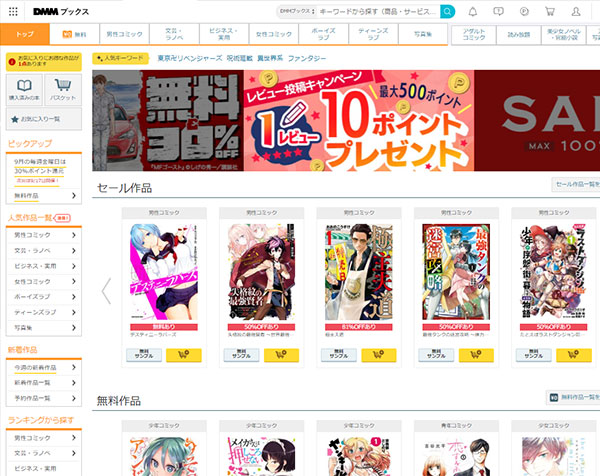
Task: Expand 男性コミック in popular works list
Action: tap(44, 235)
